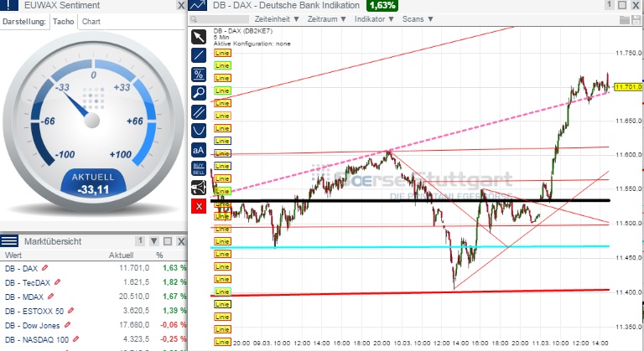
Task: Click the pencil icon next to DB - DAX
Action: pos(44,268)
